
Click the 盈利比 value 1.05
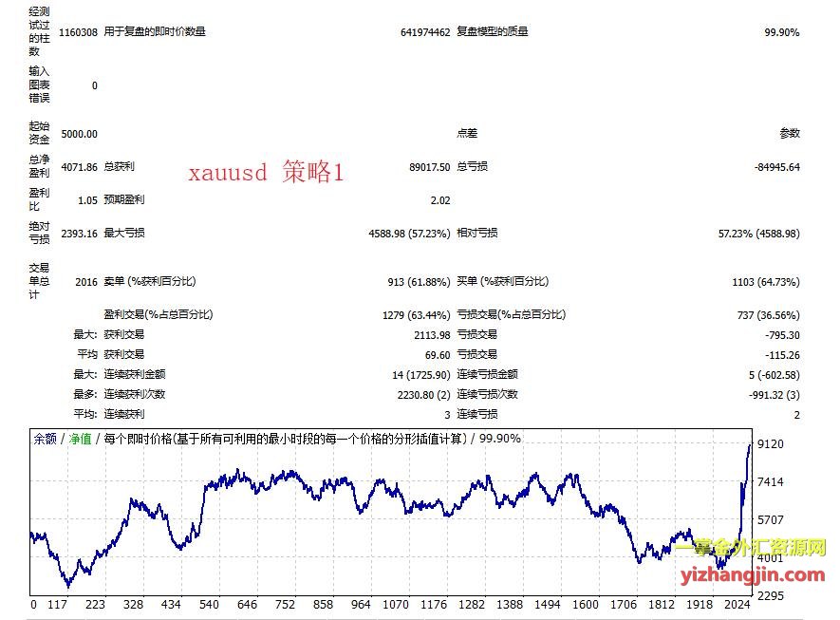pos(85,200)
